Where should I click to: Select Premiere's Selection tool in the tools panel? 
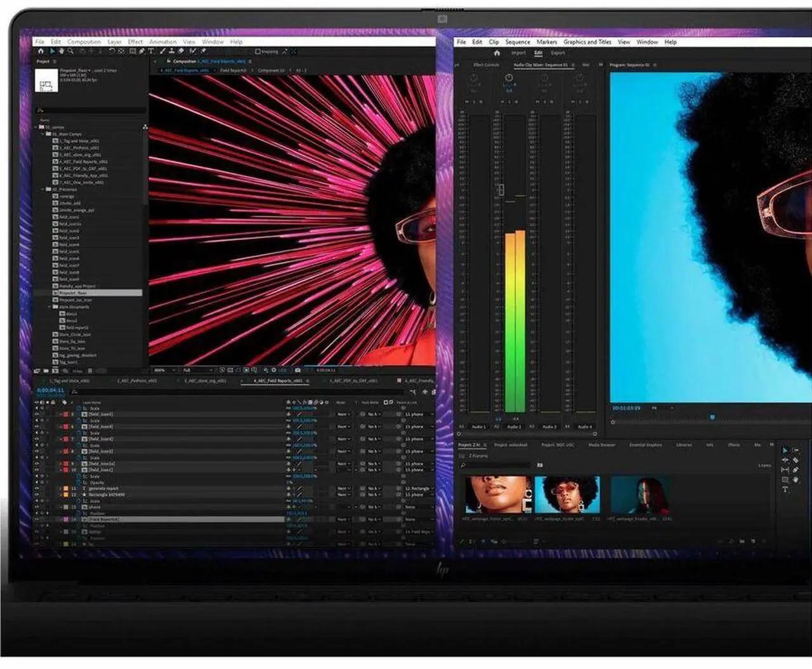(x=785, y=450)
